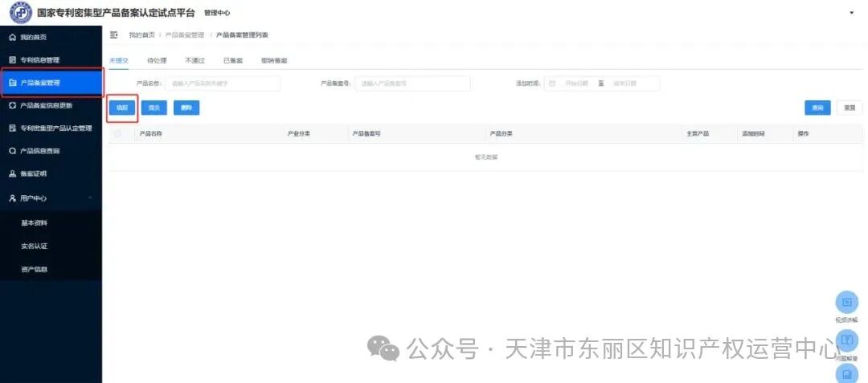This screenshot has width=868, height=383.
Task: Open 产品备案信息更新 in the sidebar
Action: point(51,105)
